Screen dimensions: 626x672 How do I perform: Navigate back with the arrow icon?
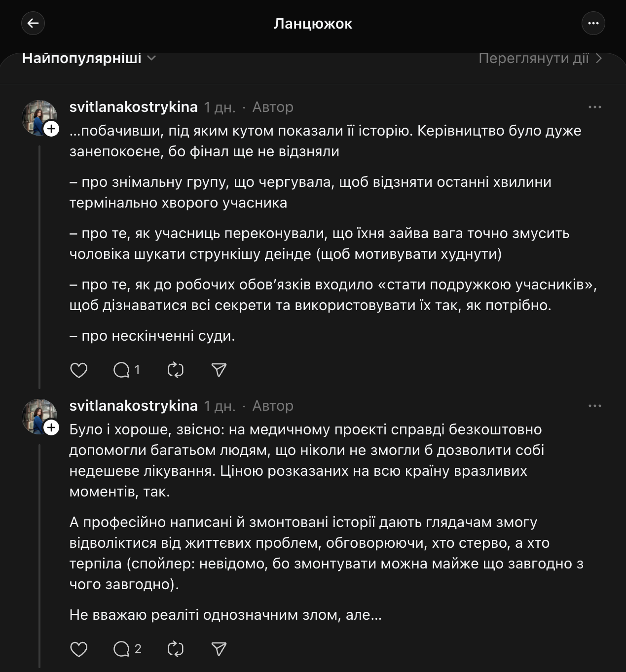pyautogui.click(x=33, y=23)
